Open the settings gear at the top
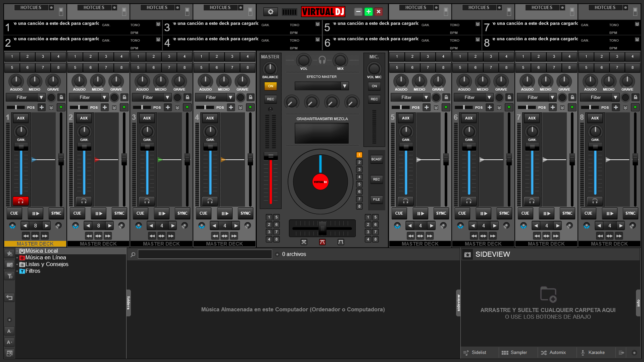Image resolution: width=644 pixels, height=362 pixels. pos(270,12)
